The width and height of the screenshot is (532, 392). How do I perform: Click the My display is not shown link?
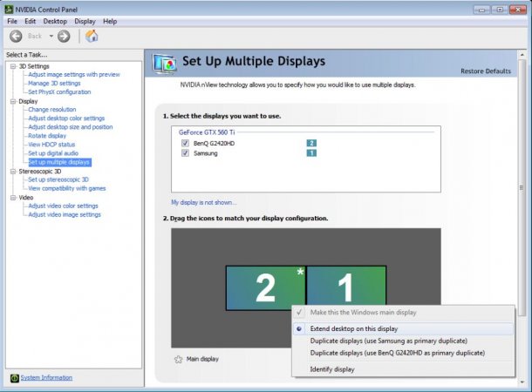click(203, 203)
